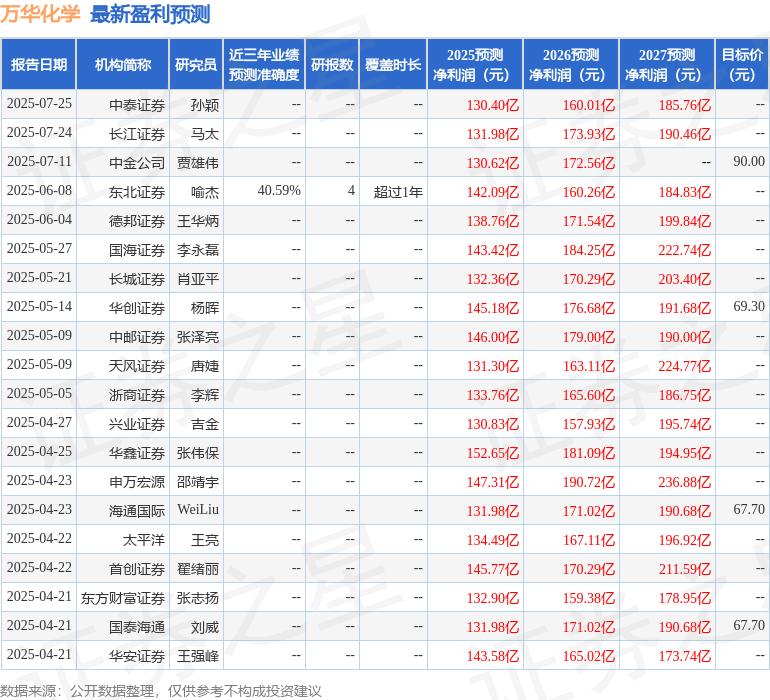
Task: Select 东北证券 in institution column
Action: coord(137,191)
